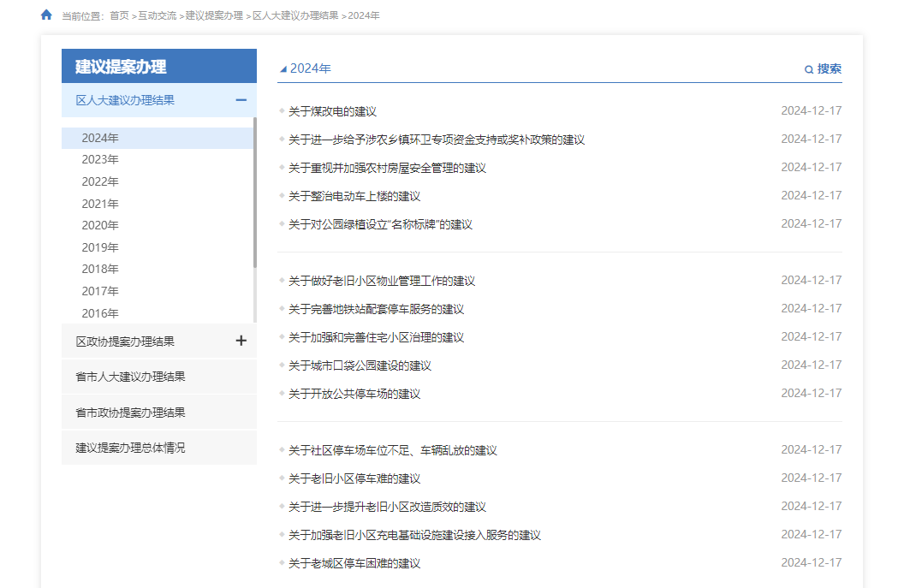Open 关于整治电动车上楼的建议 article

354,196
